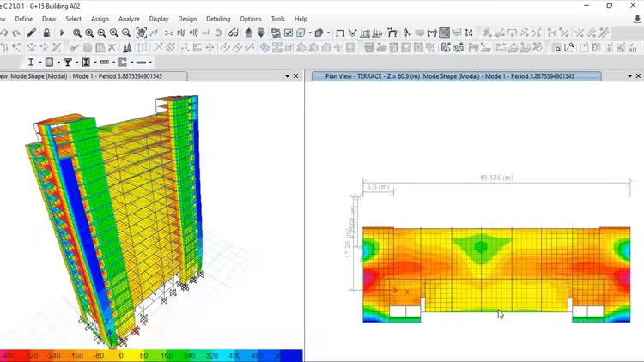Screen dimensions: 644x362
Task: Select the Plan View TERRACE window tab
Action: pyautogui.click(x=455, y=76)
